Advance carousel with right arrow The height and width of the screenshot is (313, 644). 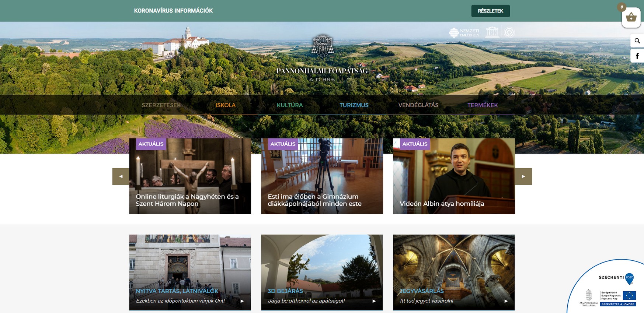point(523,176)
